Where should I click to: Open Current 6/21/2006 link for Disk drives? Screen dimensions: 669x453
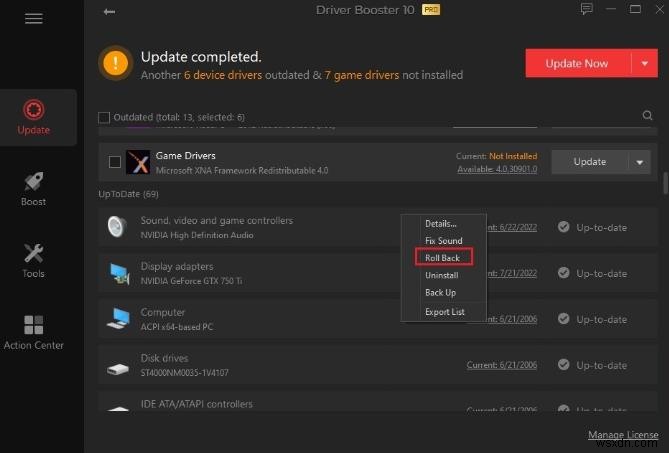tap(502, 365)
